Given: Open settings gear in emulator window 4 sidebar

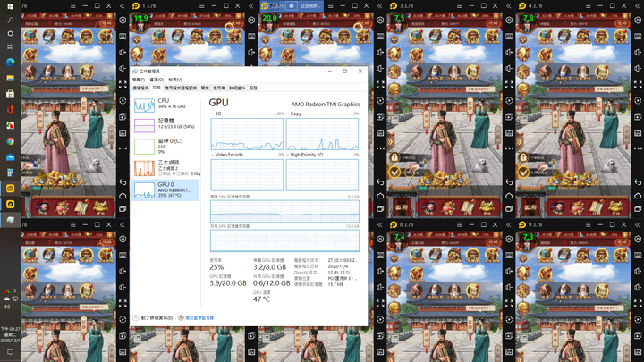Looking at the screenshot, I should [638, 20].
